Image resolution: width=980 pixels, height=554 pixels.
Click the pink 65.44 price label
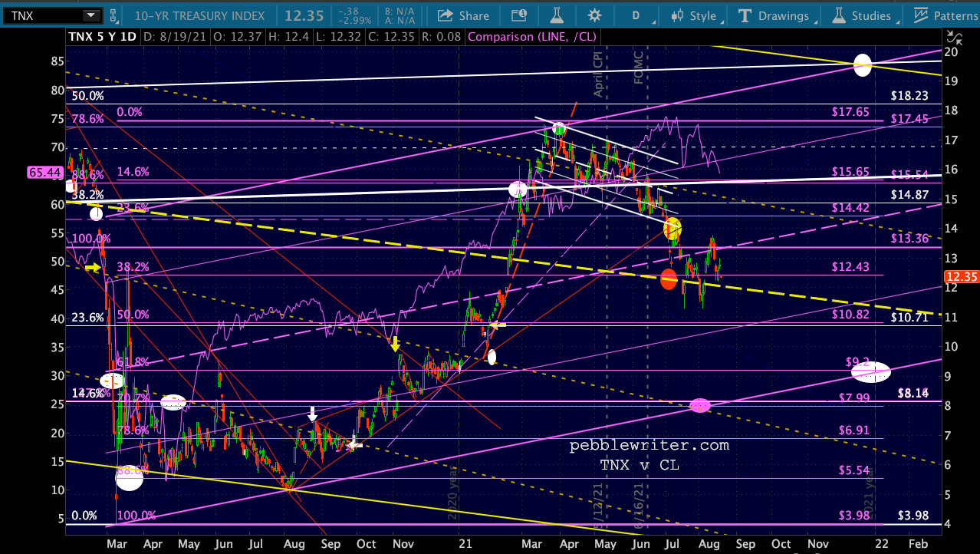[x=16, y=174]
